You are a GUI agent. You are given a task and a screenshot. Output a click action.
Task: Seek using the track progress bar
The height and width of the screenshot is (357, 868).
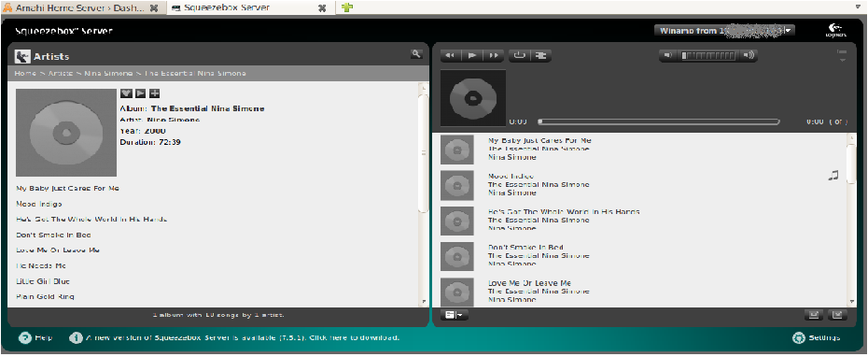[659, 121]
